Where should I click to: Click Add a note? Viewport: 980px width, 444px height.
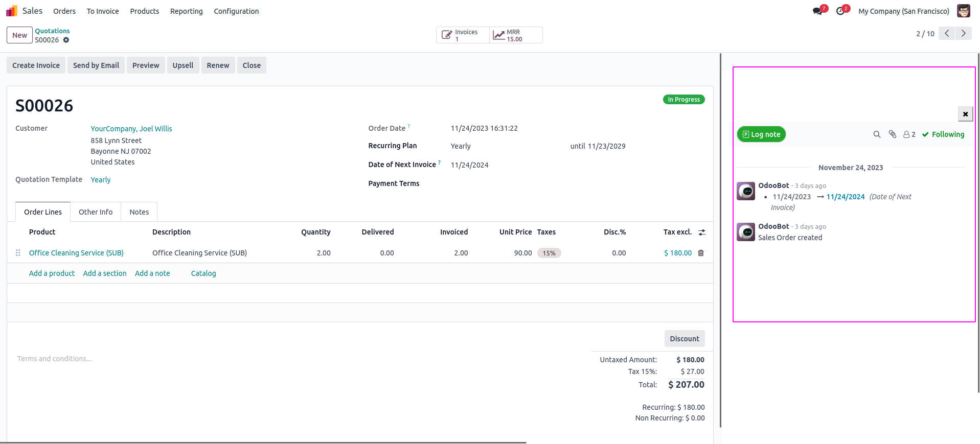152,273
